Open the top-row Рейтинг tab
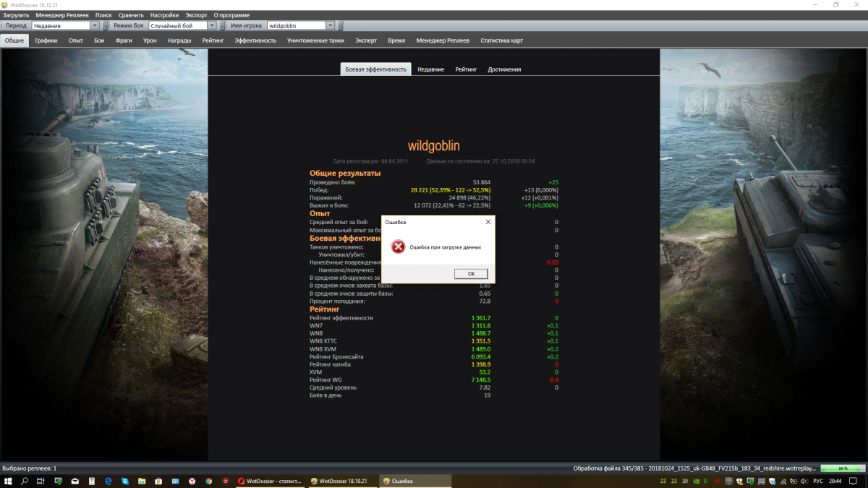868x488 pixels. coord(213,40)
